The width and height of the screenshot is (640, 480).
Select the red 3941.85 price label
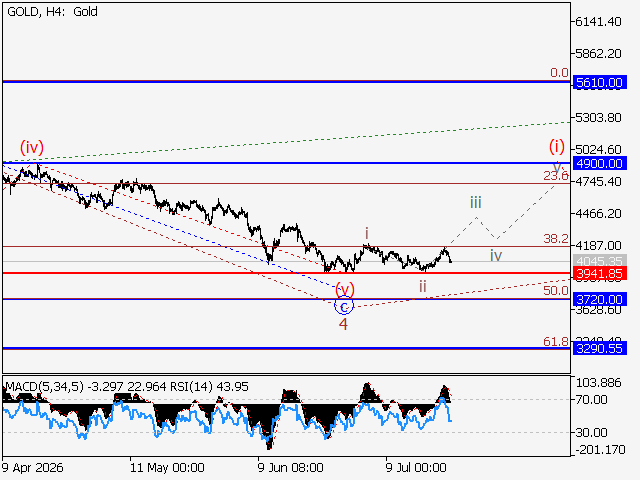[x=599, y=273]
